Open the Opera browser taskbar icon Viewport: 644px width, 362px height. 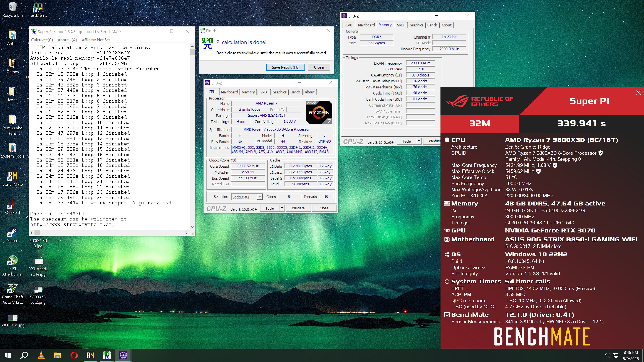point(74,355)
